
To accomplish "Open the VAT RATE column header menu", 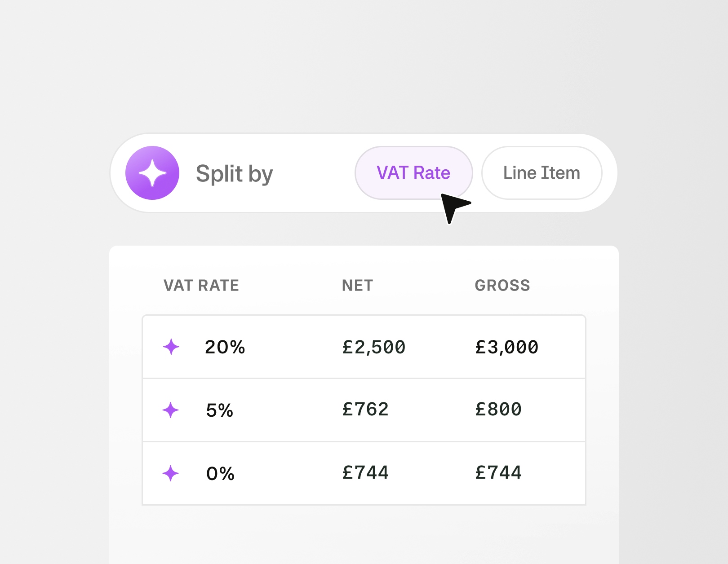I will (201, 285).
